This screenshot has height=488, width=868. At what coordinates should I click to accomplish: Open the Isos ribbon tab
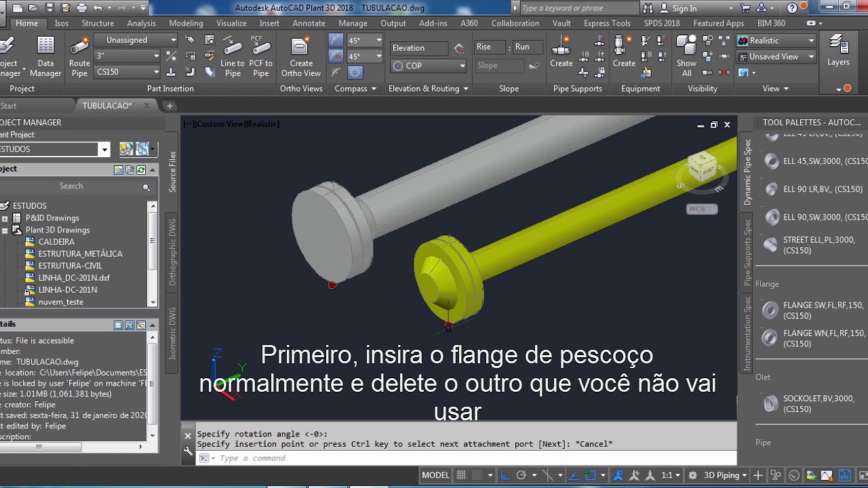[62, 23]
